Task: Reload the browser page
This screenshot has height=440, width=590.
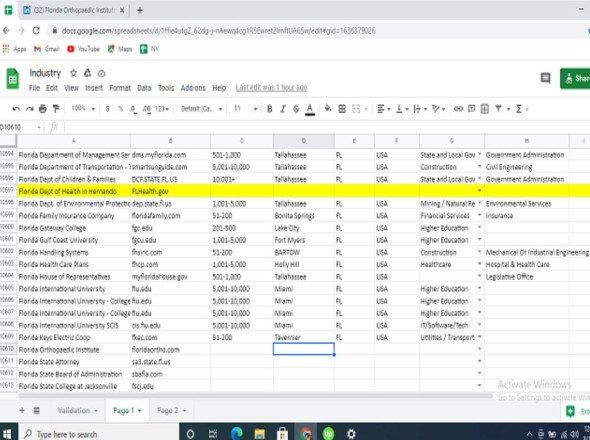Action: (36, 30)
